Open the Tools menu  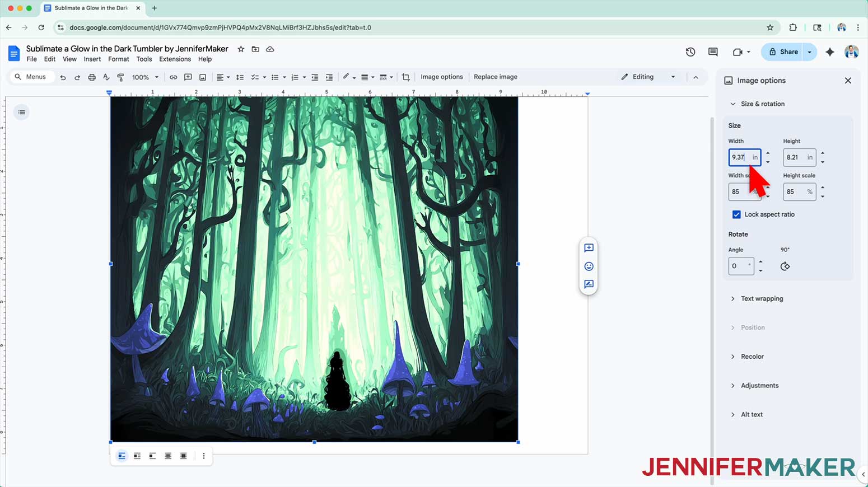(x=144, y=59)
